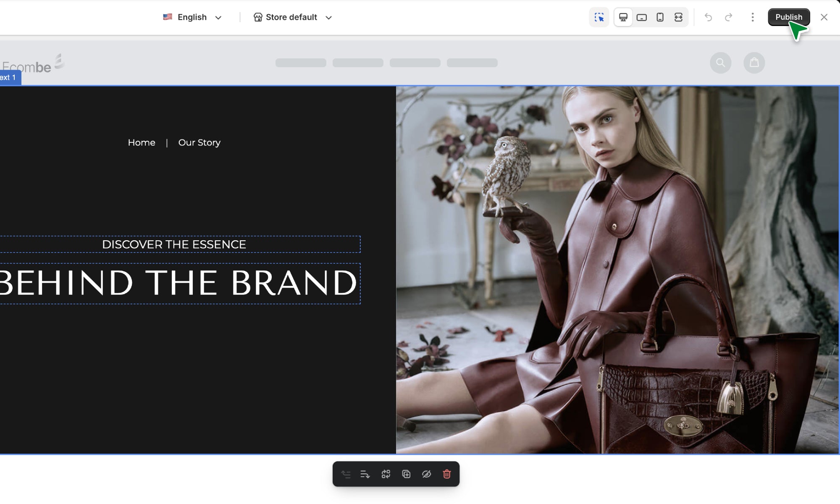Screen dimensions: 840x504
Task: Redo the last action
Action: 729,17
